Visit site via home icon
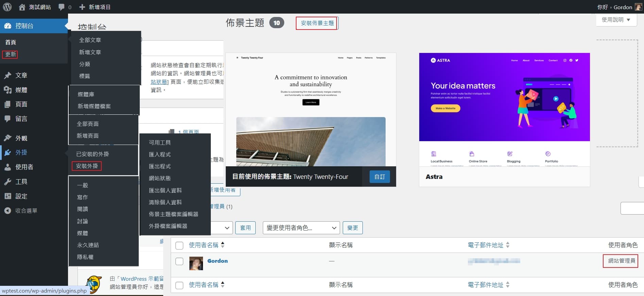The image size is (644, 296). click(x=22, y=7)
